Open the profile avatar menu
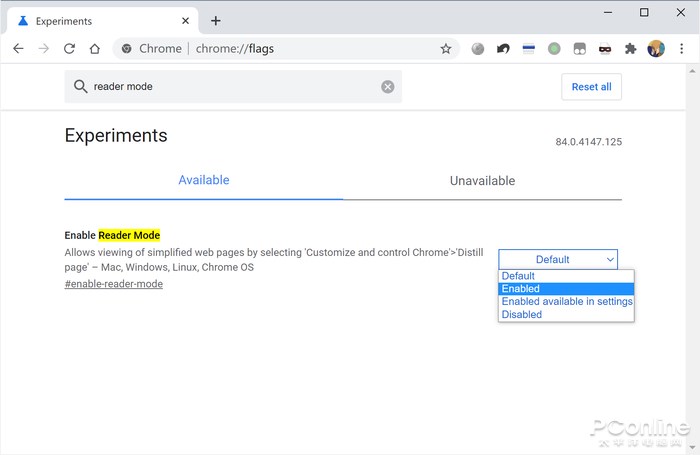This screenshot has height=455, width=700. click(x=656, y=49)
